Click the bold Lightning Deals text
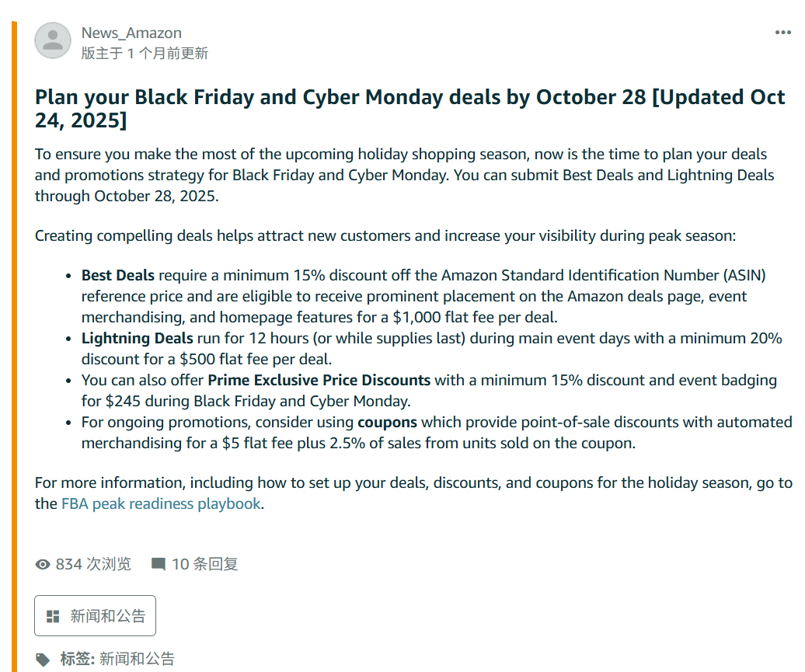Screen dimensions: 805x672 [x=137, y=339]
